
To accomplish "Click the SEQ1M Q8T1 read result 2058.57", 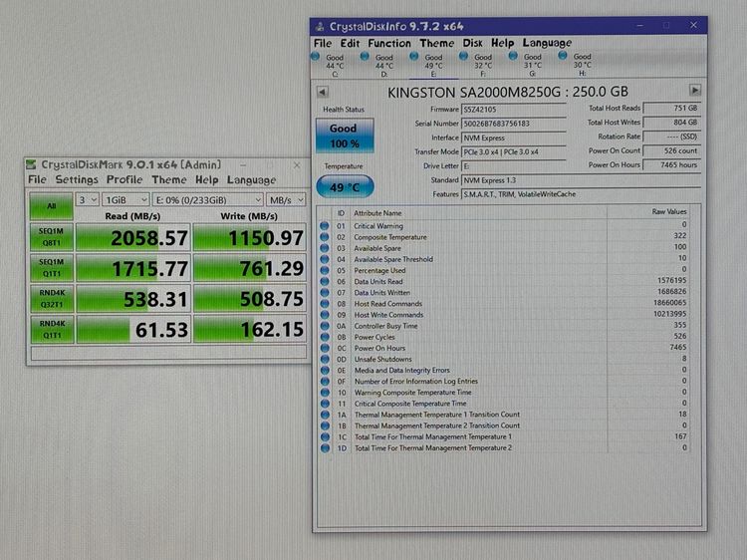I will pyautogui.click(x=133, y=237).
